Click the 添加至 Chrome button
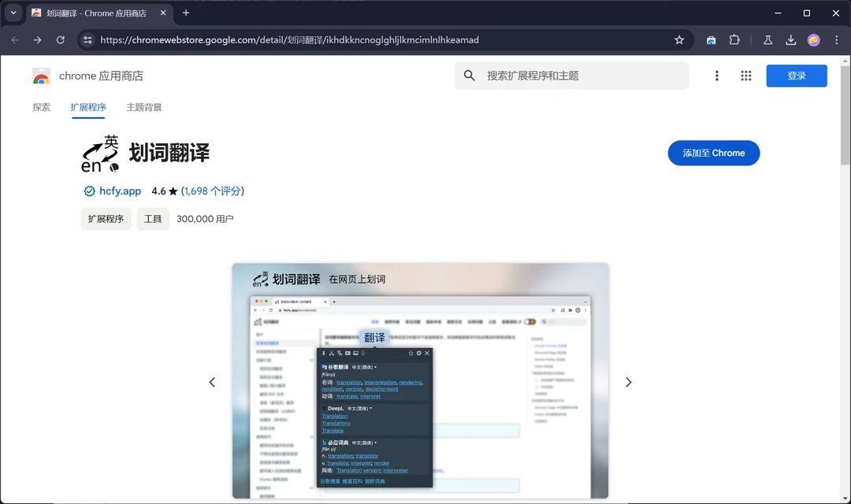The image size is (851, 504). pyautogui.click(x=713, y=153)
